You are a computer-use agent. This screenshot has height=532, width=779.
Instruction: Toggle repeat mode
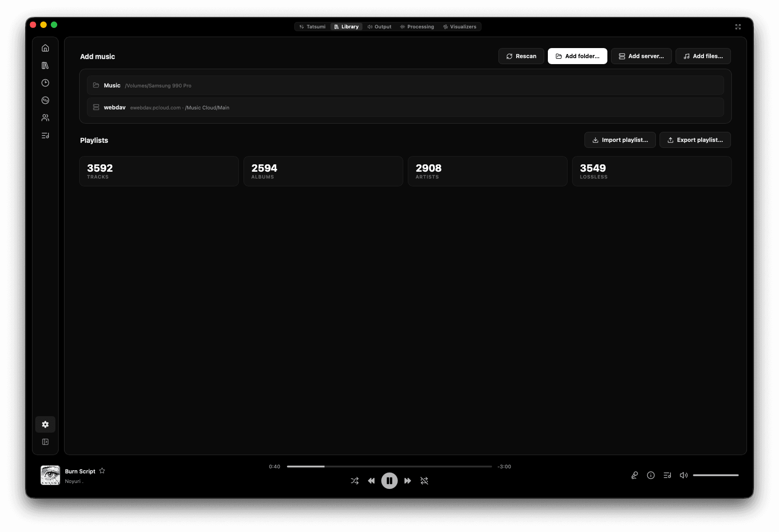point(424,481)
